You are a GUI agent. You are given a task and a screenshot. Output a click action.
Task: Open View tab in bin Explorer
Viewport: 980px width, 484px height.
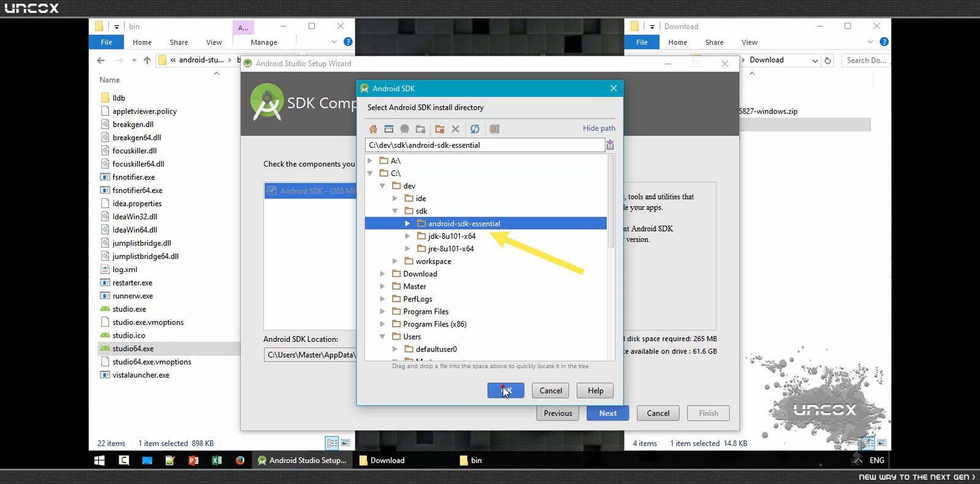214,42
